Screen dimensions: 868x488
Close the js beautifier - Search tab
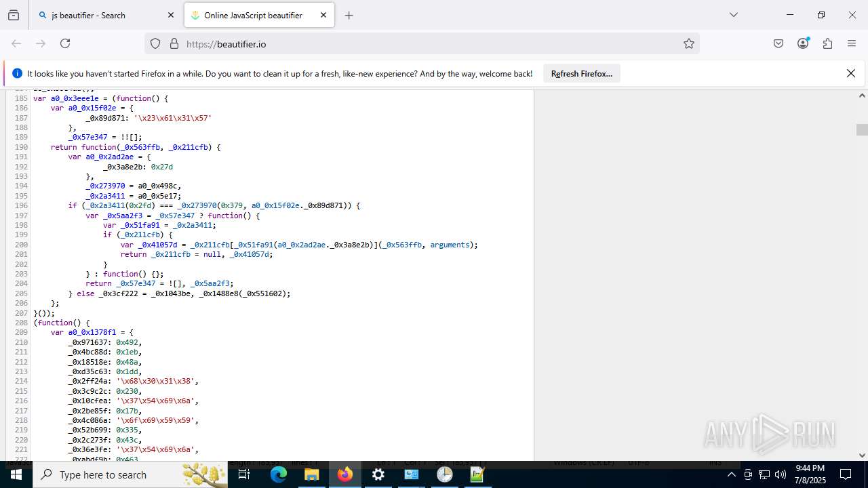click(171, 15)
